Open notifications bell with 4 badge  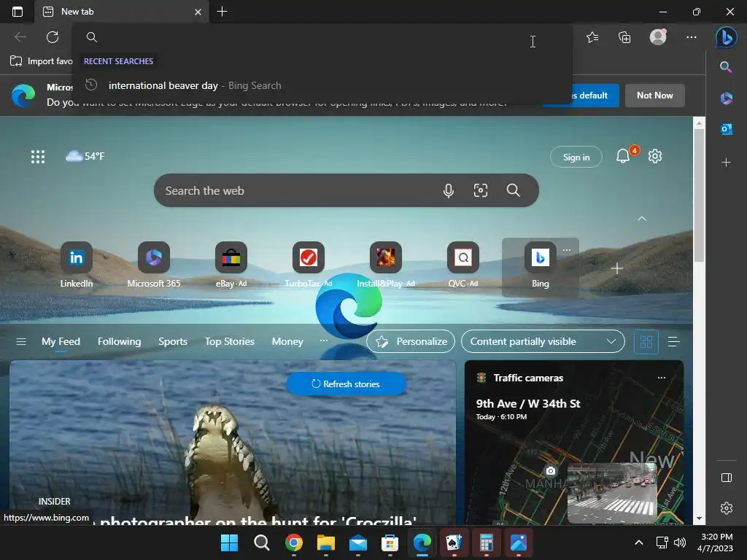623,156
